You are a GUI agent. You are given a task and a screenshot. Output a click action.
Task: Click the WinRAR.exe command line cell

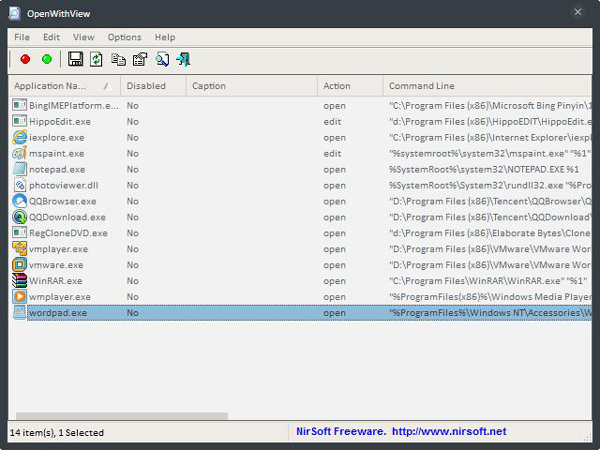pos(488,281)
